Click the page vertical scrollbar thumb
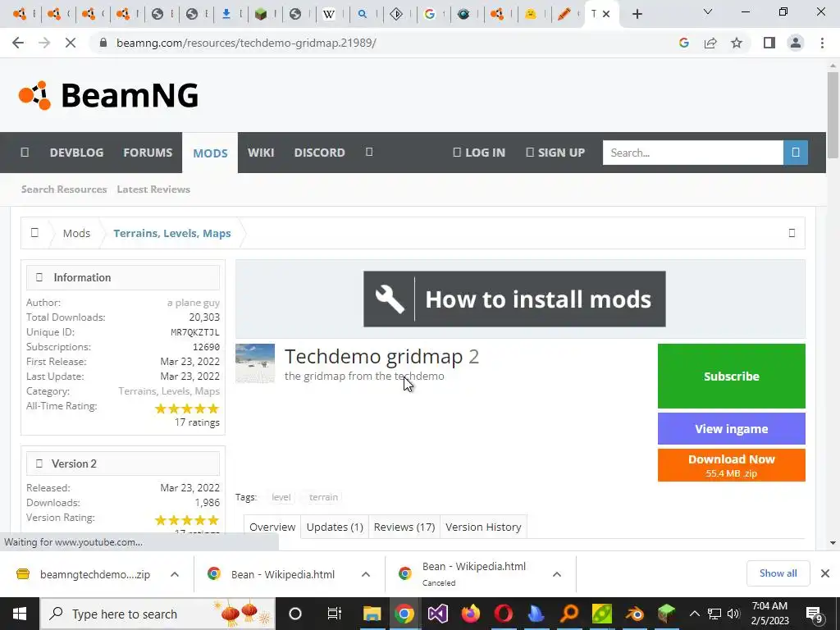 (833, 115)
